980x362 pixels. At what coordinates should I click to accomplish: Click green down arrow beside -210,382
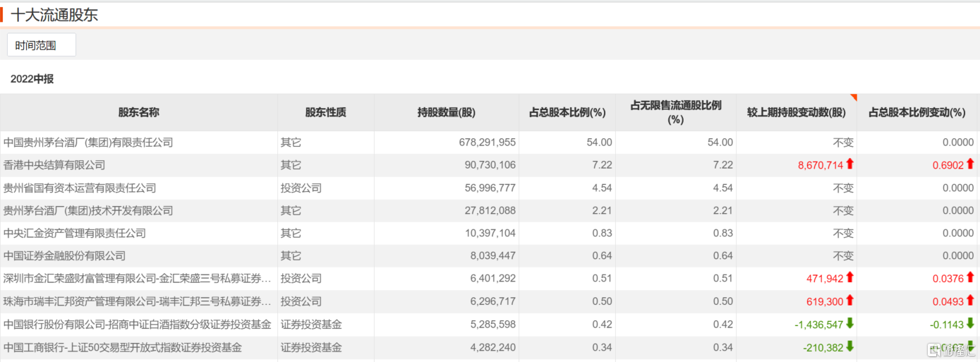click(849, 347)
